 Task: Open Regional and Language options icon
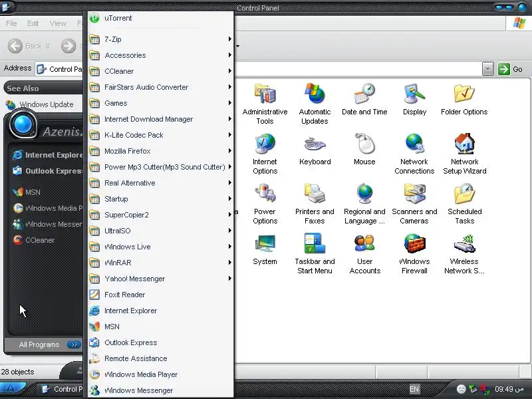pyautogui.click(x=364, y=203)
